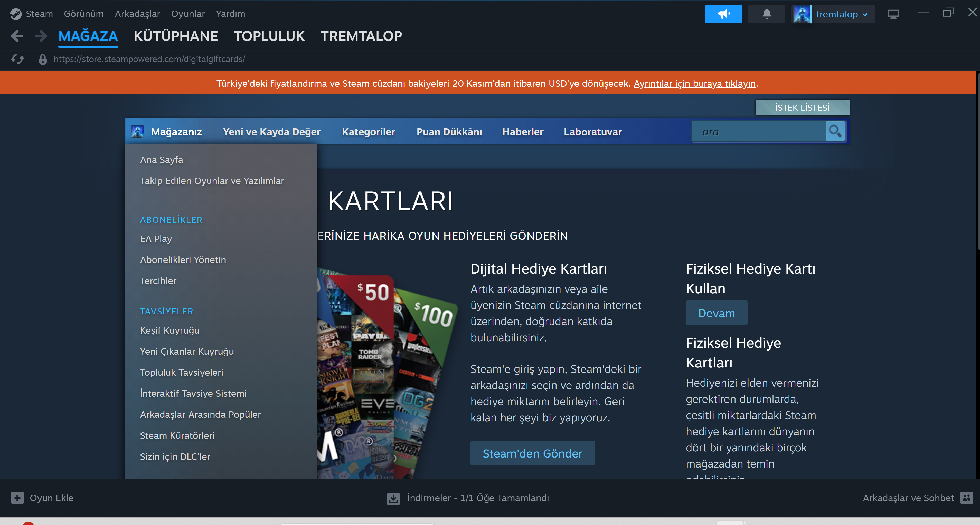Image resolution: width=980 pixels, height=525 pixels.
Task: Expand the tremtalop account dropdown
Action: [x=842, y=14]
